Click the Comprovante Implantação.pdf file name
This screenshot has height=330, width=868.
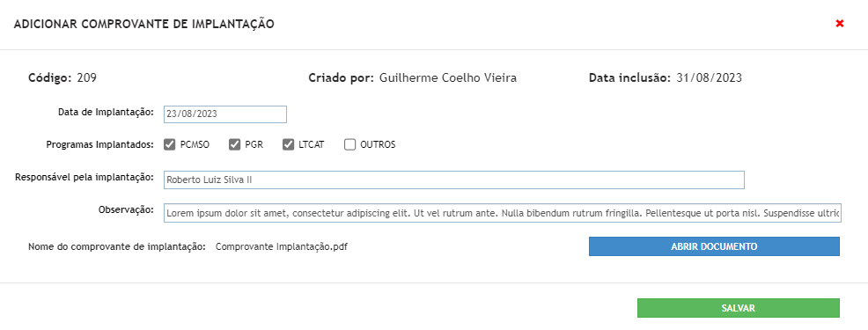tap(282, 247)
